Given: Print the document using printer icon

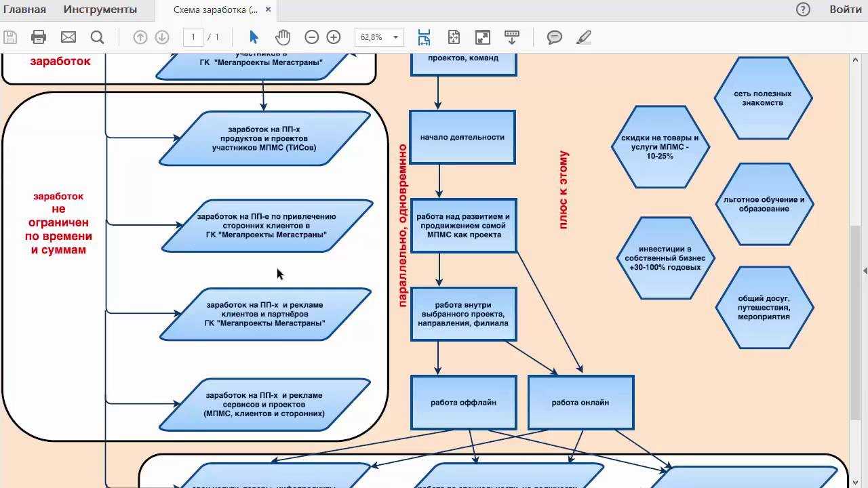Looking at the screenshot, I should click(39, 37).
